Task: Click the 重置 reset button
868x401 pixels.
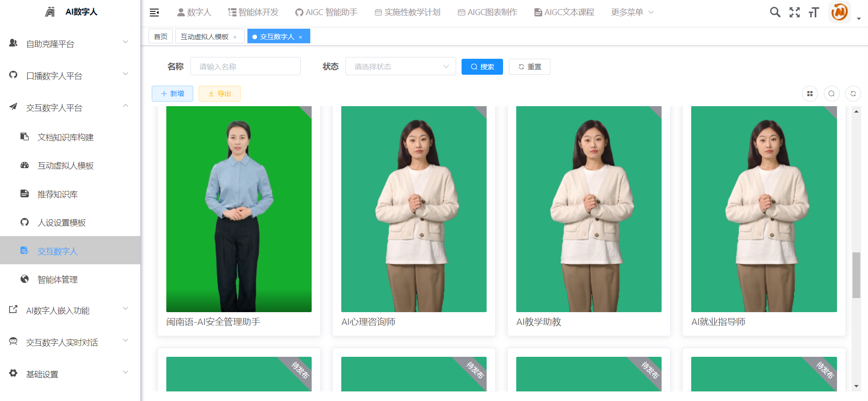Action: point(529,67)
